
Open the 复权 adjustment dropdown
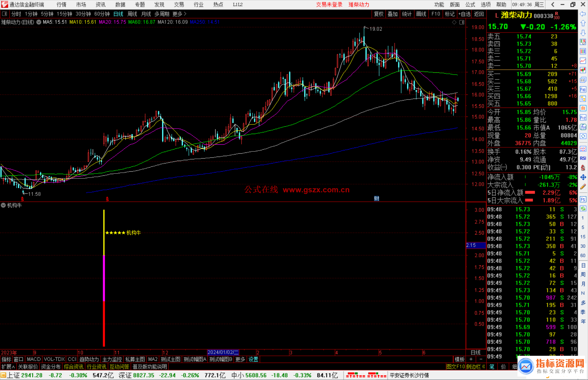point(379,14)
